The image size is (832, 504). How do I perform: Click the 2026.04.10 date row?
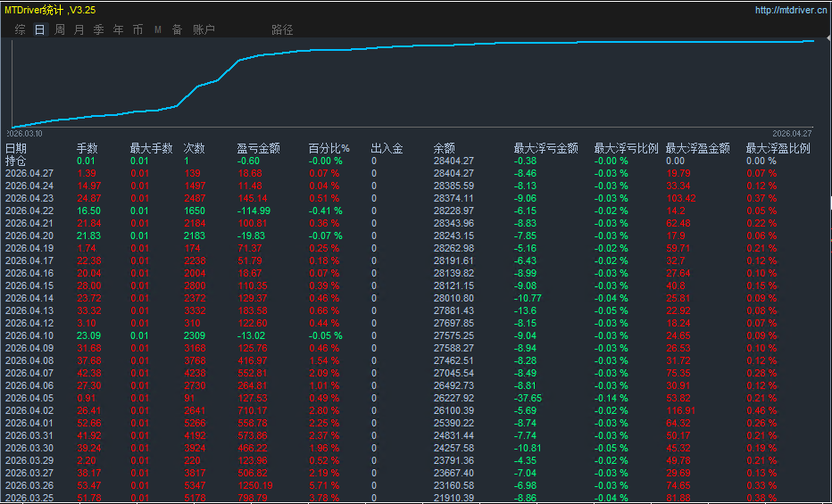tap(29, 335)
